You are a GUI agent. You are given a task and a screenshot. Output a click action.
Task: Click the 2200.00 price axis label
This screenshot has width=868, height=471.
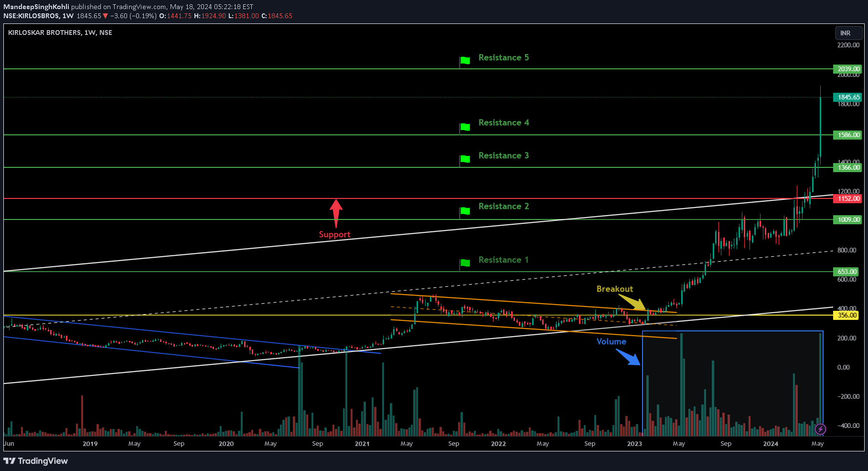[848, 45]
